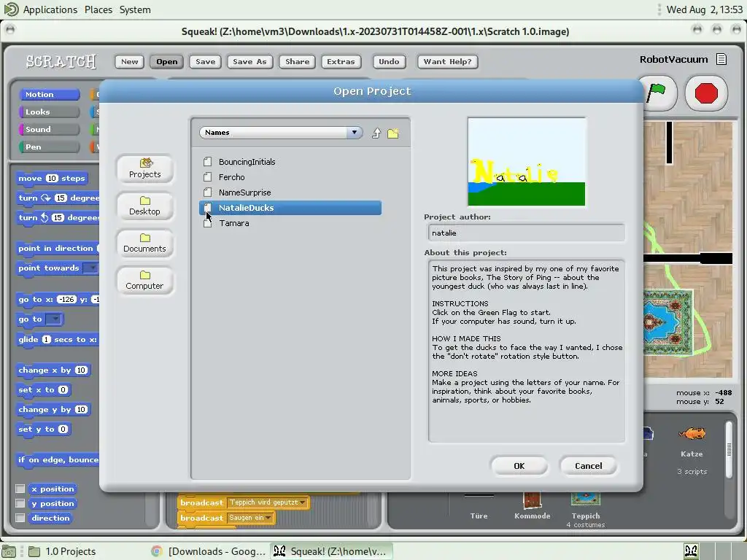Click the Scratch logo
The image size is (747, 560).
click(61, 61)
